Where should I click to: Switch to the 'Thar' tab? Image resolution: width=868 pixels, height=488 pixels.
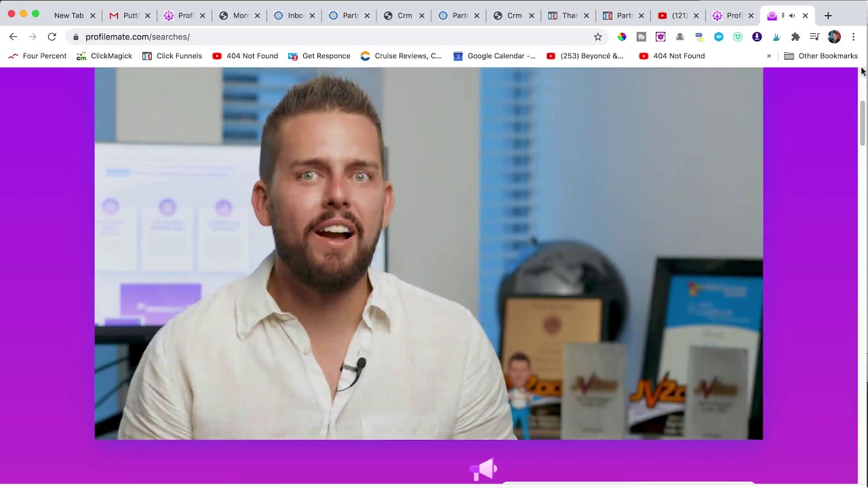pyautogui.click(x=569, y=16)
